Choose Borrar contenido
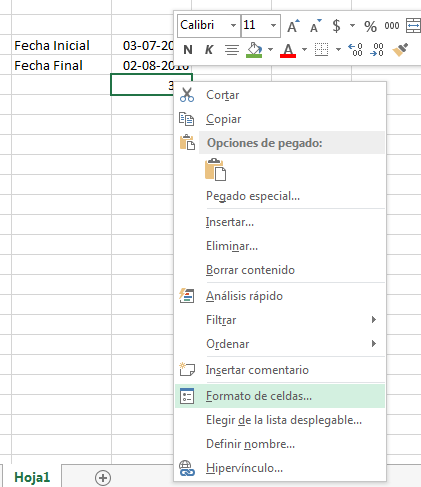This screenshot has height=487, width=421. pyautogui.click(x=279, y=270)
